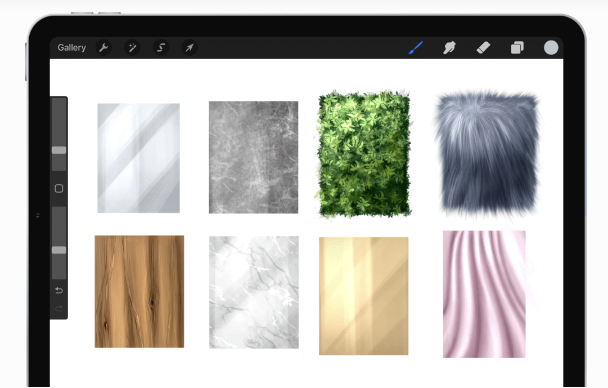Select the Brush paint tool
608x388 pixels.
416,48
